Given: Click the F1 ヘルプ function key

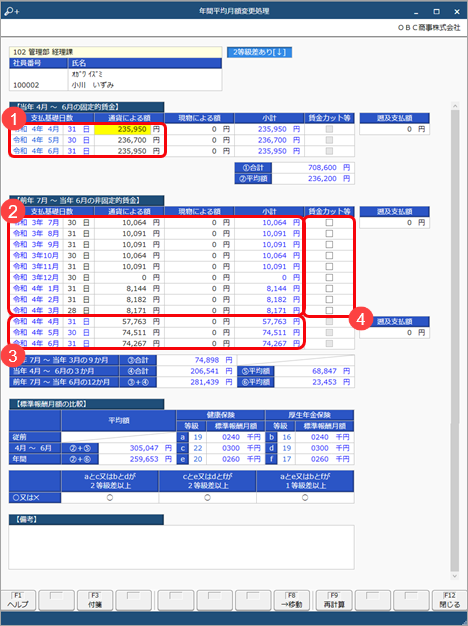Looking at the screenshot, I should (x=18, y=600).
